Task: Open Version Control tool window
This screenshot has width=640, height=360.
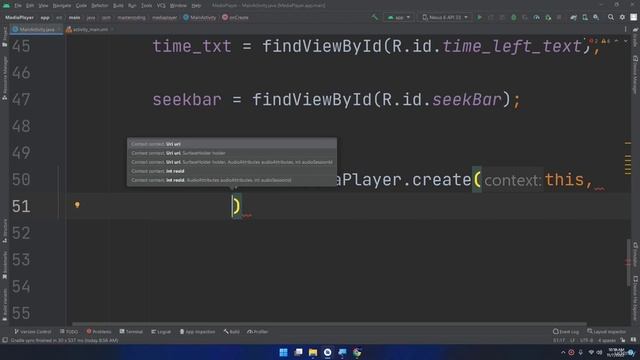Action: click(x=33, y=332)
